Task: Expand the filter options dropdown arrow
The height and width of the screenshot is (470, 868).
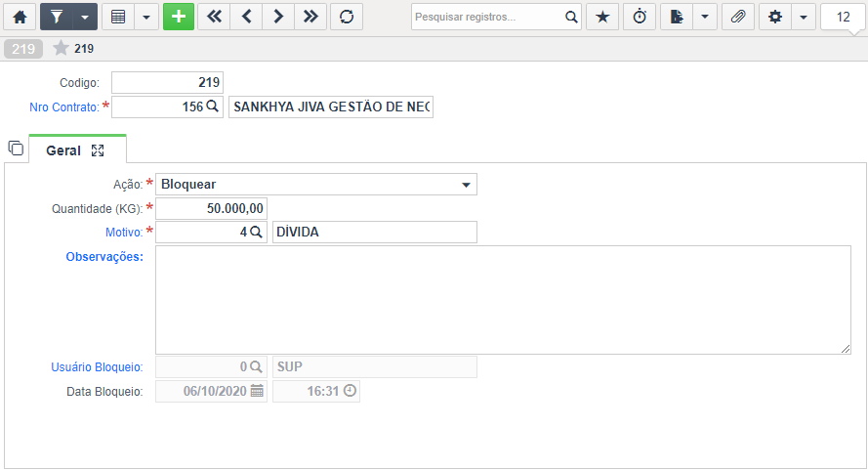Action: 85,17
